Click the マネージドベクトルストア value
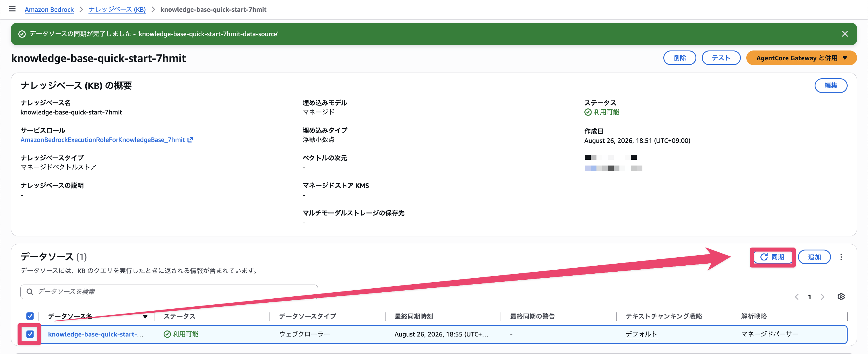The height and width of the screenshot is (354, 868). (59, 167)
